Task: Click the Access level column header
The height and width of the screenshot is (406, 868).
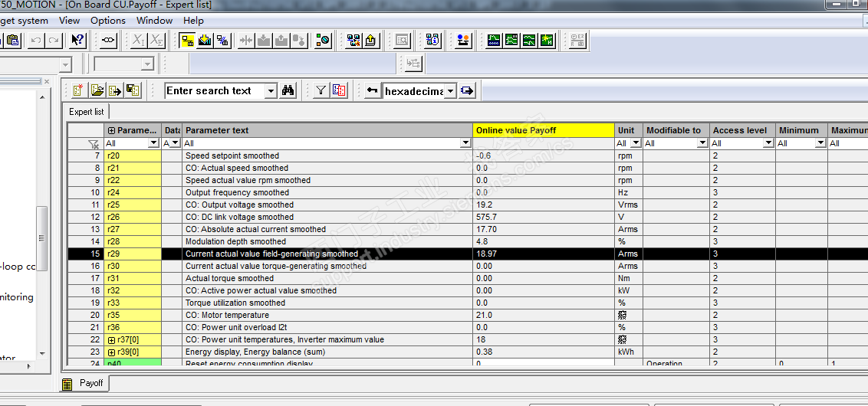Action: (742, 130)
